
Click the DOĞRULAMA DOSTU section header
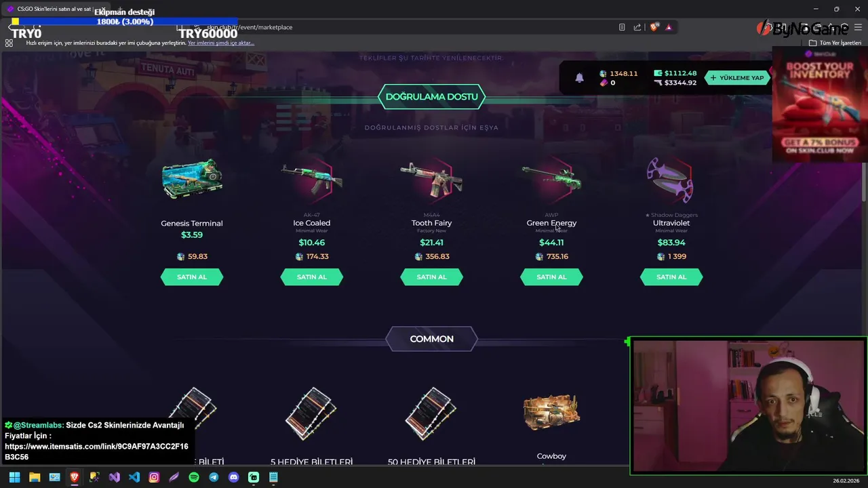point(431,97)
